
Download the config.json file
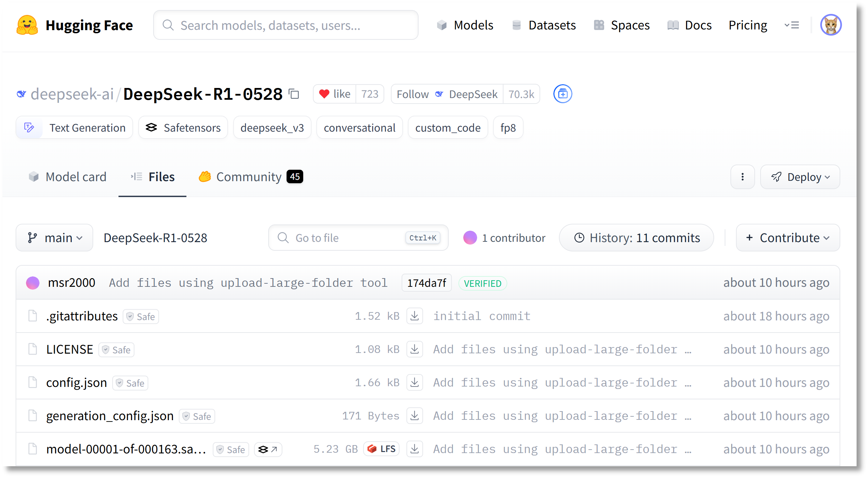414,382
